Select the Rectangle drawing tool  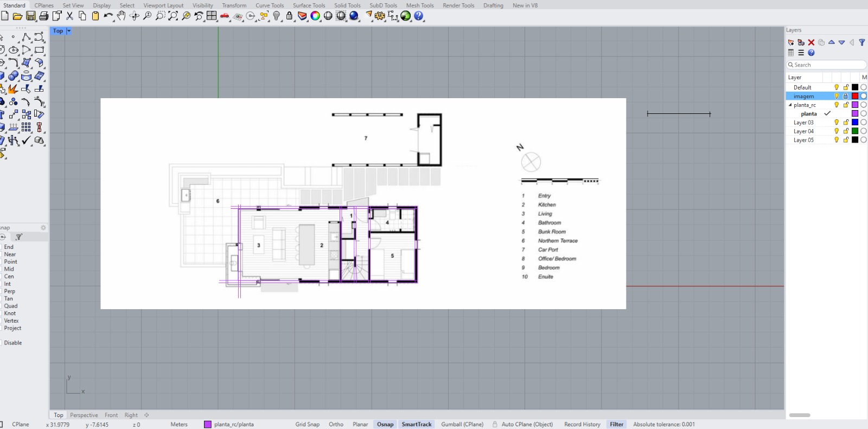pos(39,50)
